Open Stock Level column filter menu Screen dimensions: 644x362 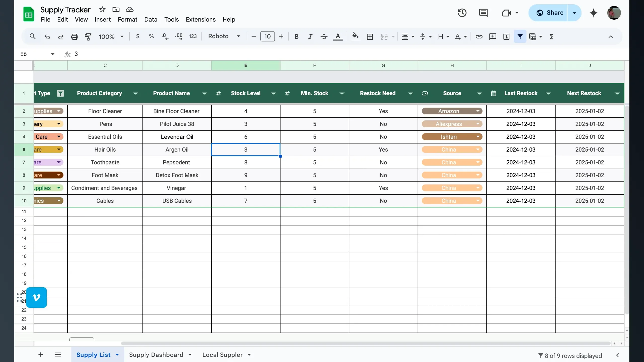coord(273,94)
